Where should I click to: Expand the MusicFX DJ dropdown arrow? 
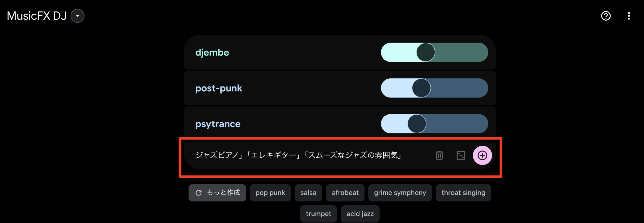(x=77, y=16)
